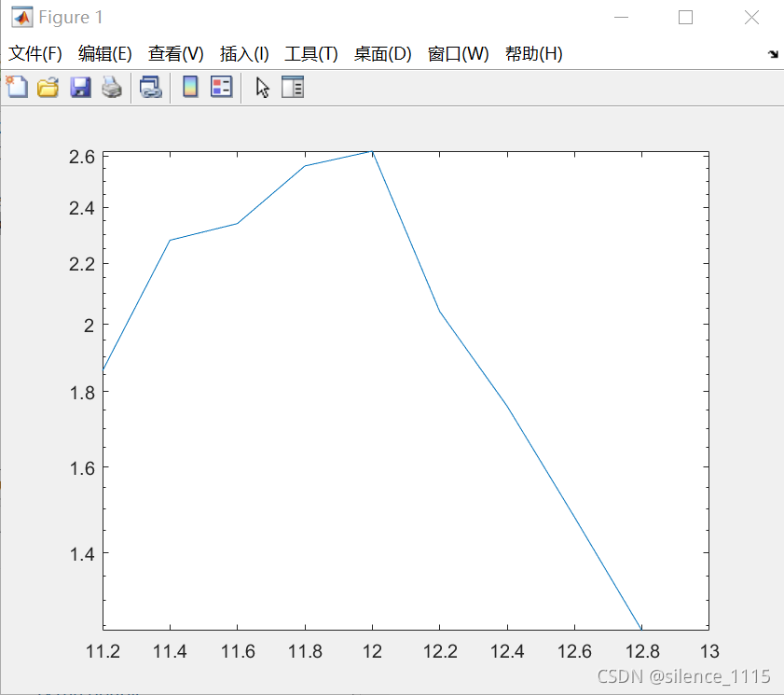This screenshot has height=695, width=784.
Task: Open the 帮助(H) help menu
Action: point(534,54)
